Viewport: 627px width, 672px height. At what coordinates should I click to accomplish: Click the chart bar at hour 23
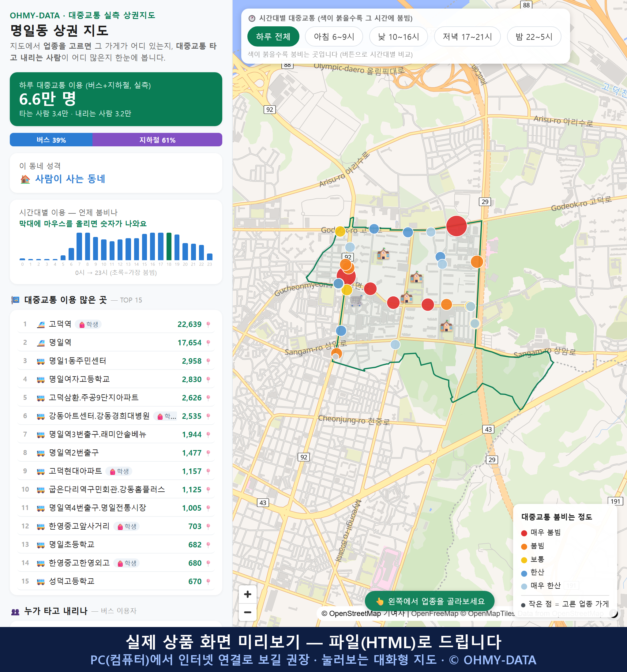pos(210,257)
